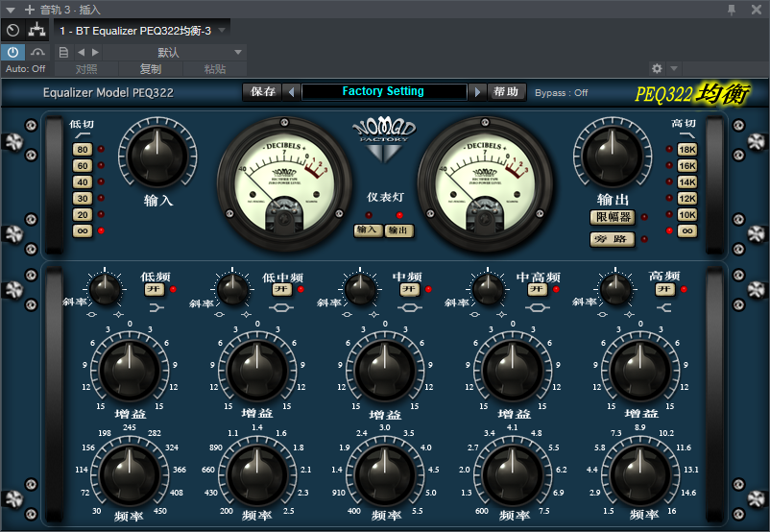Select the 18K high cut button
Screen dimensions: 770x532
coord(687,150)
